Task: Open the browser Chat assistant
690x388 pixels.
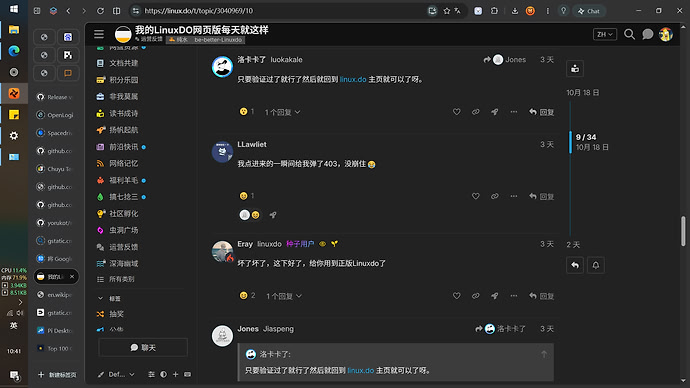Action: 589,11
